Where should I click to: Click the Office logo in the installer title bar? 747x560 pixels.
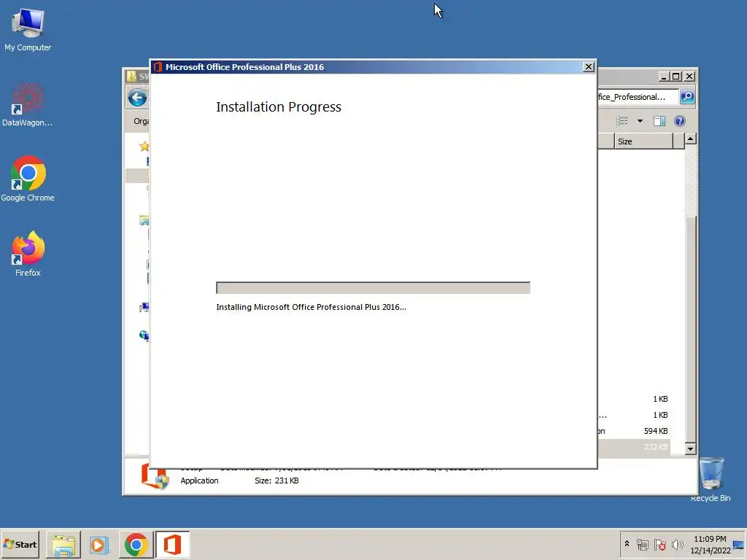158,67
